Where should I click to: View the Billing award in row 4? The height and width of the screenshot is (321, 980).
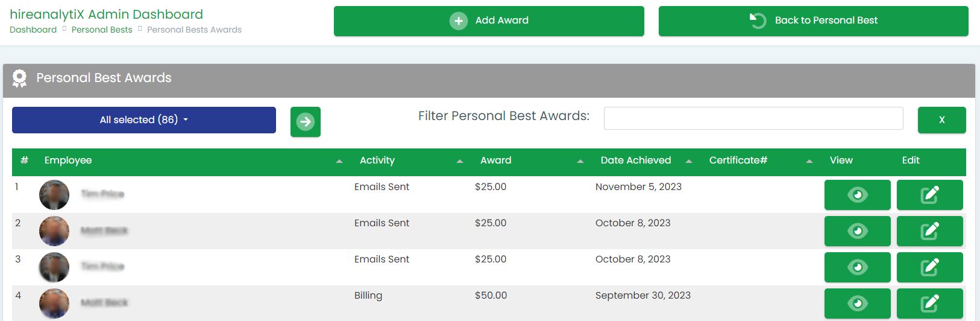(857, 304)
